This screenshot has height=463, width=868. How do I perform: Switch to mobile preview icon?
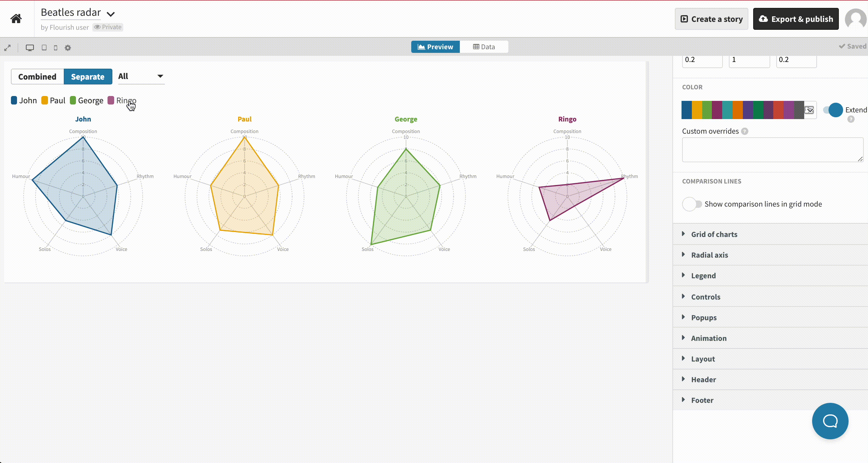56,48
